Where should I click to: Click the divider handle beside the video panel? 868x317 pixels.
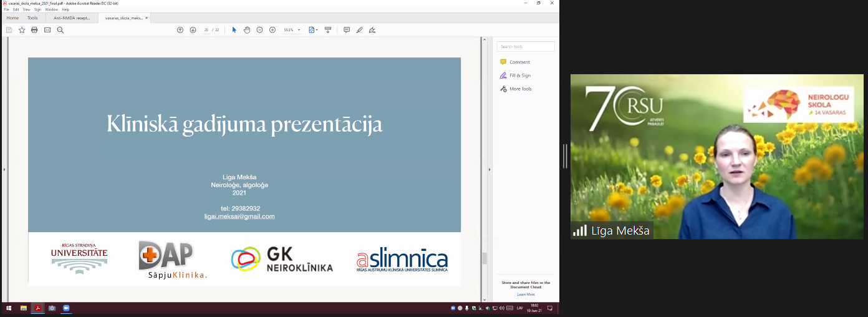pyautogui.click(x=565, y=156)
